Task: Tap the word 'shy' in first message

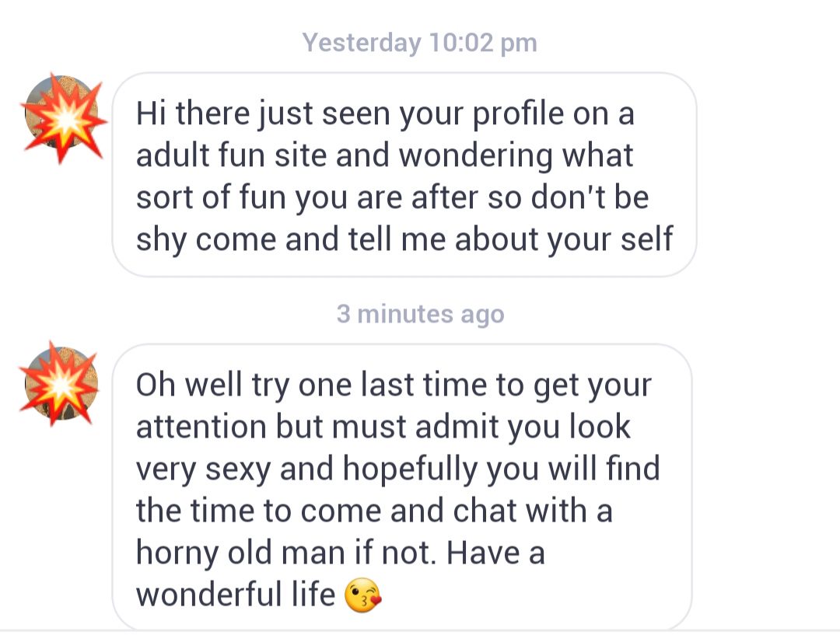Action: tap(162, 240)
